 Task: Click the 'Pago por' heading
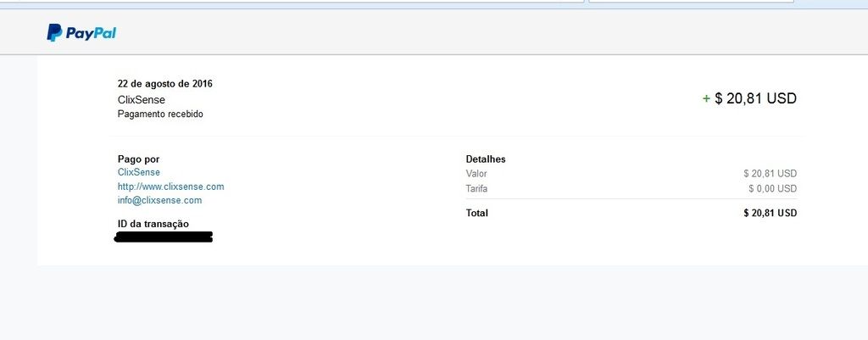pyautogui.click(x=138, y=159)
